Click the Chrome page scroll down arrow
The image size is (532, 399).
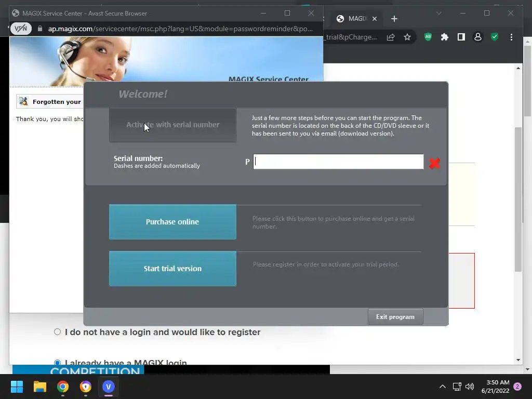[518, 360]
